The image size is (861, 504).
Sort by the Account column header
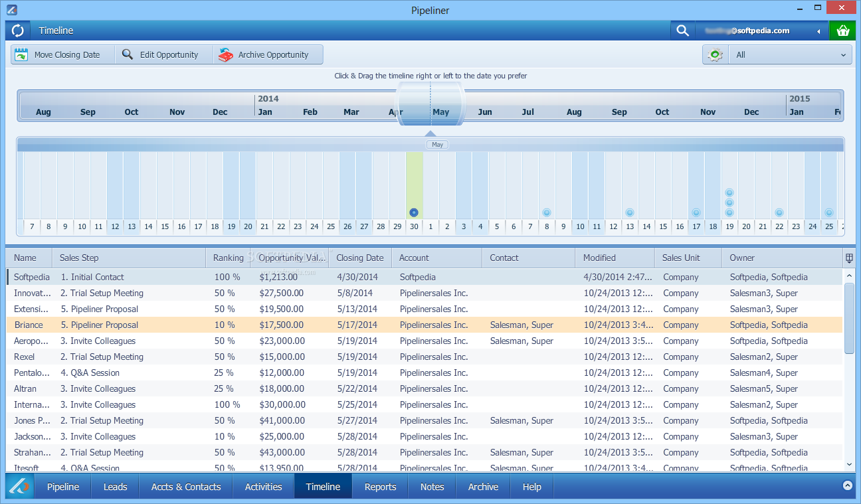[x=437, y=258]
